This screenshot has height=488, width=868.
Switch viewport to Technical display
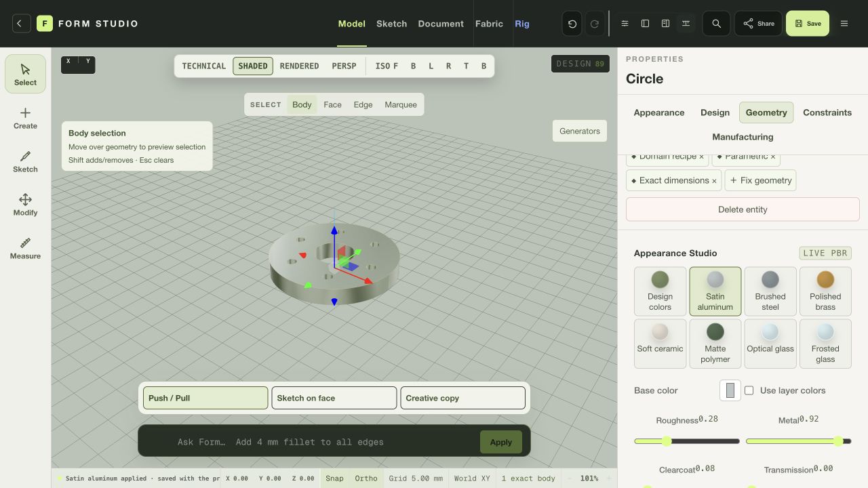click(x=204, y=66)
